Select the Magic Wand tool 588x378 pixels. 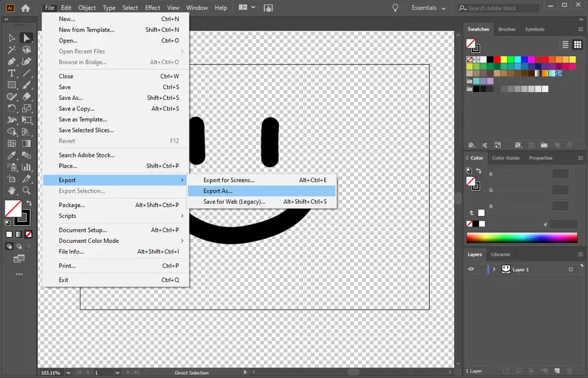[x=12, y=50]
